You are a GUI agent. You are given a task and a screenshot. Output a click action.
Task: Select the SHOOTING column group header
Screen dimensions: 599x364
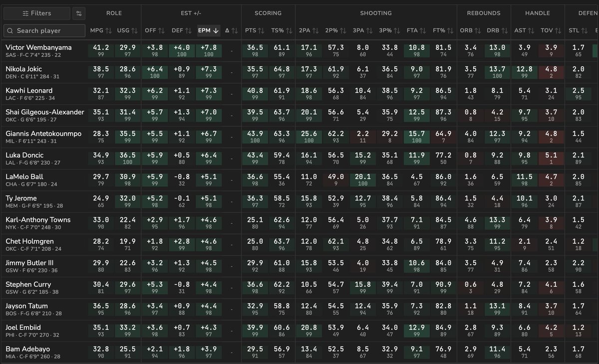click(x=376, y=13)
